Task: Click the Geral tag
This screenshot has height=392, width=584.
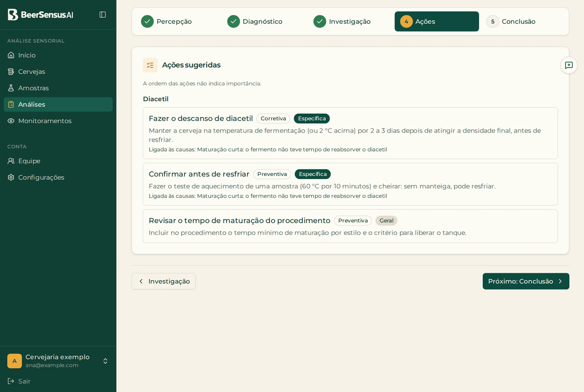Action: 386,221
